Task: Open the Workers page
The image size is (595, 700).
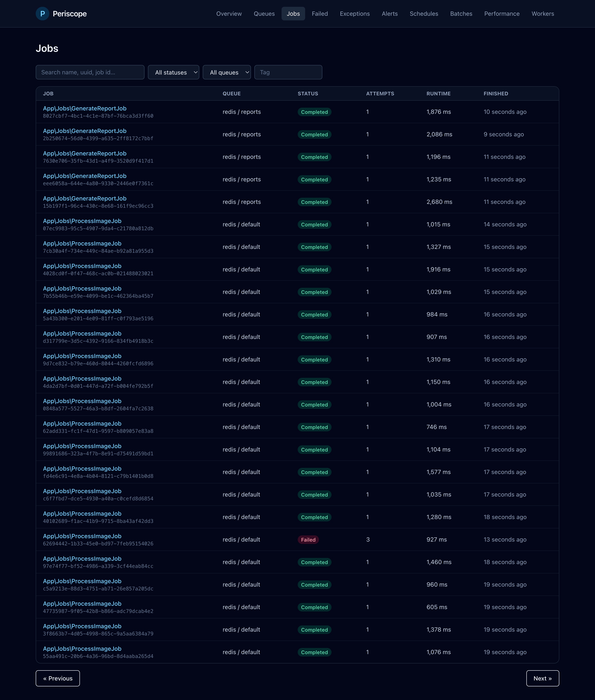Action: click(543, 13)
